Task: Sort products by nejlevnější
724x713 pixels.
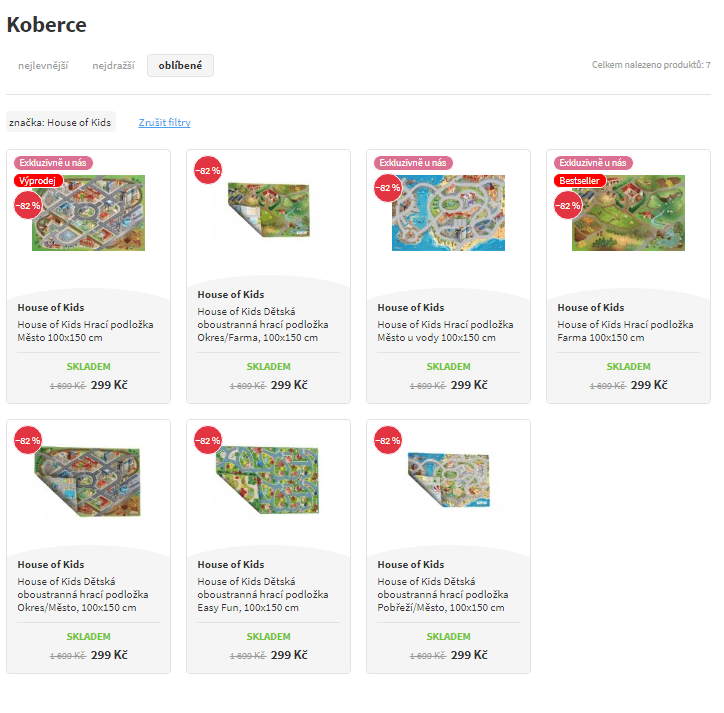Action: tap(43, 66)
